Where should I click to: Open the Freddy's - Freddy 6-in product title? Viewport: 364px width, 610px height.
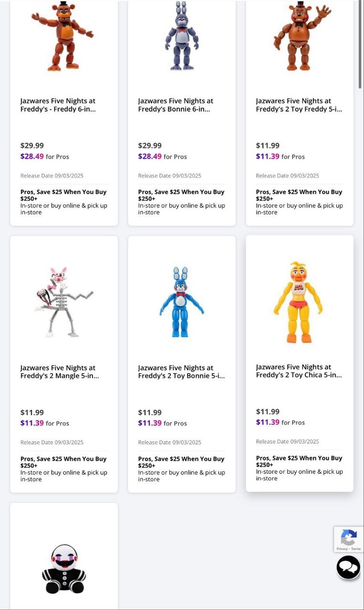(58, 105)
